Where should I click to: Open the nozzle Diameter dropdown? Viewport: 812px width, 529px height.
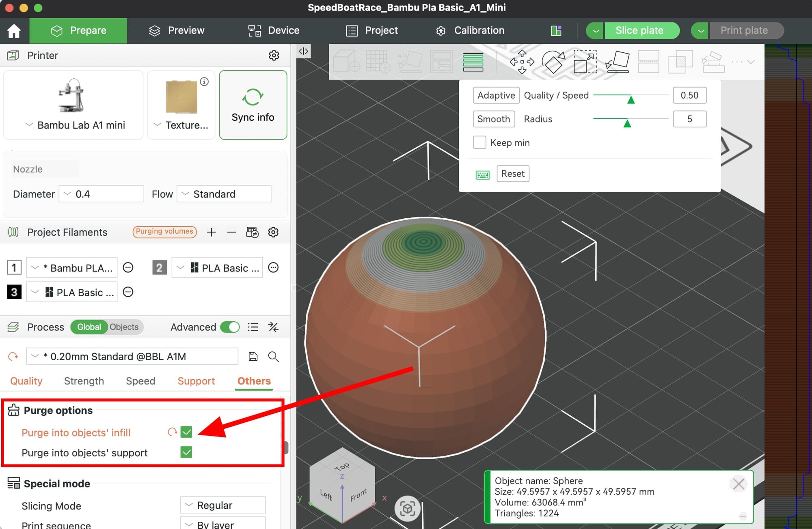click(x=101, y=194)
